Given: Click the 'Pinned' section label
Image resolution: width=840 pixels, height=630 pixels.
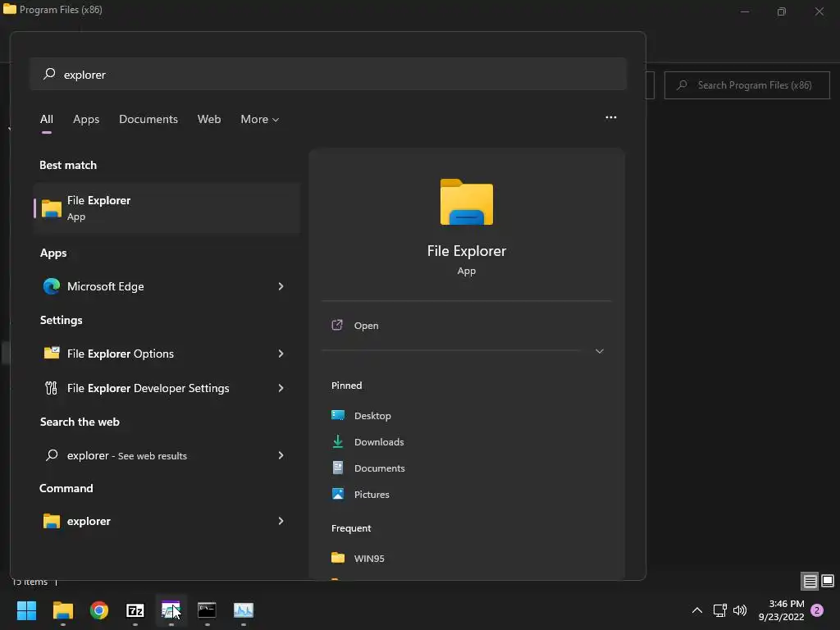Looking at the screenshot, I should [347, 386].
